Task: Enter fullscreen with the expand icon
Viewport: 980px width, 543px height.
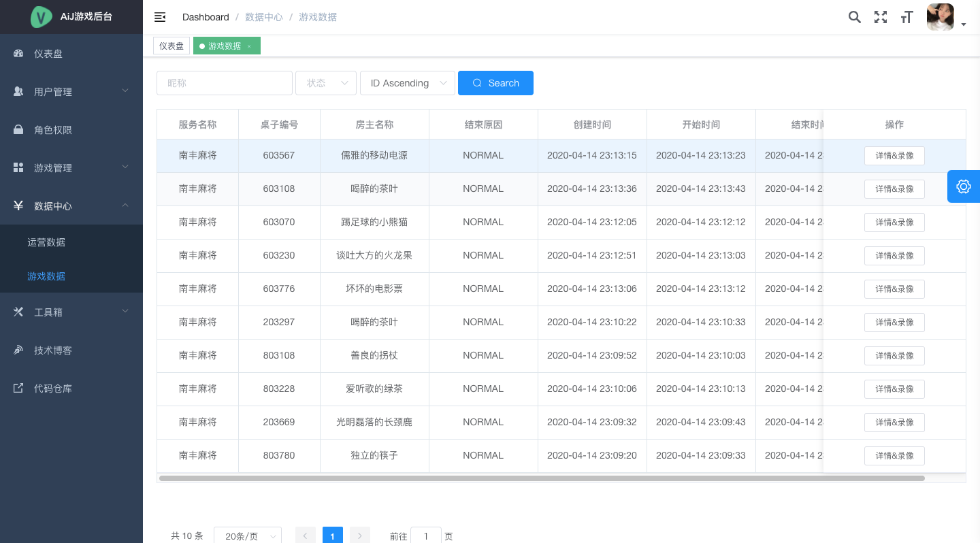Action: pos(881,17)
